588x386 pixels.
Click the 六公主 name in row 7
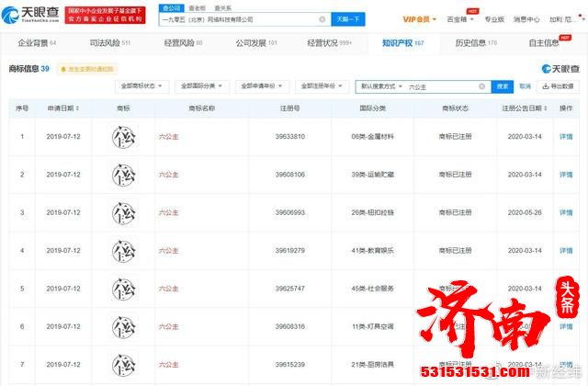169,365
